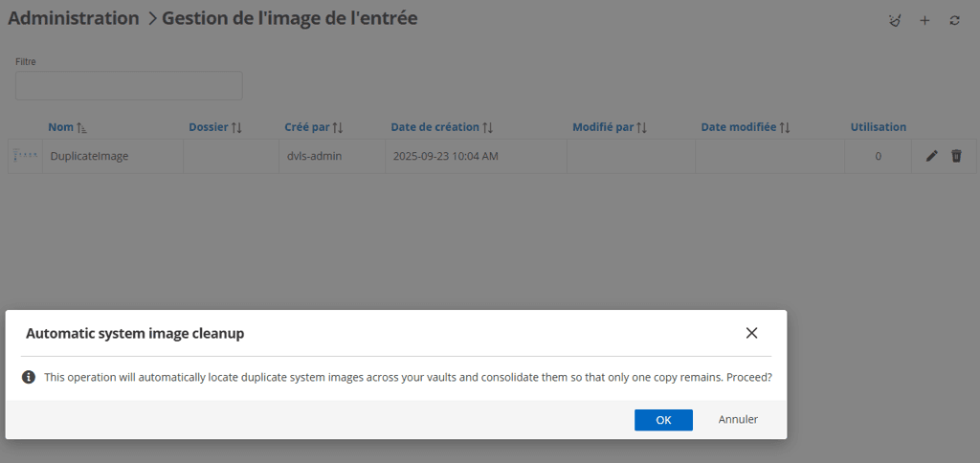Cancel the cleanup with Annuler

tap(738, 419)
